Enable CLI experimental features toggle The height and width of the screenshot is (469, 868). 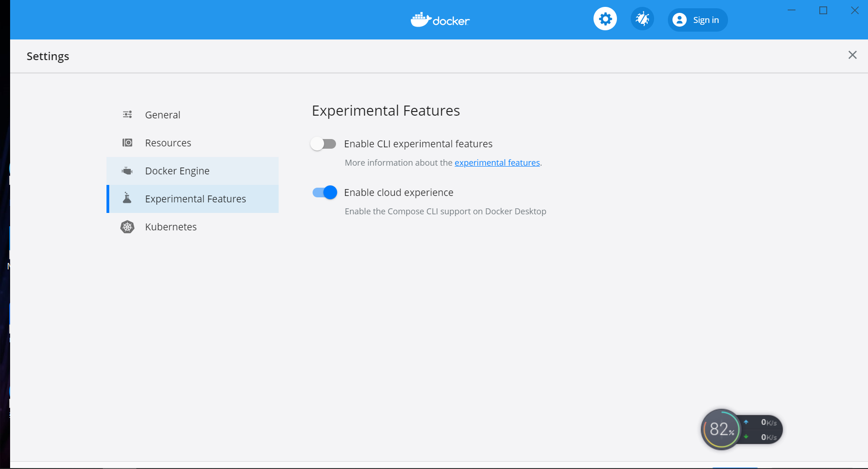click(323, 144)
